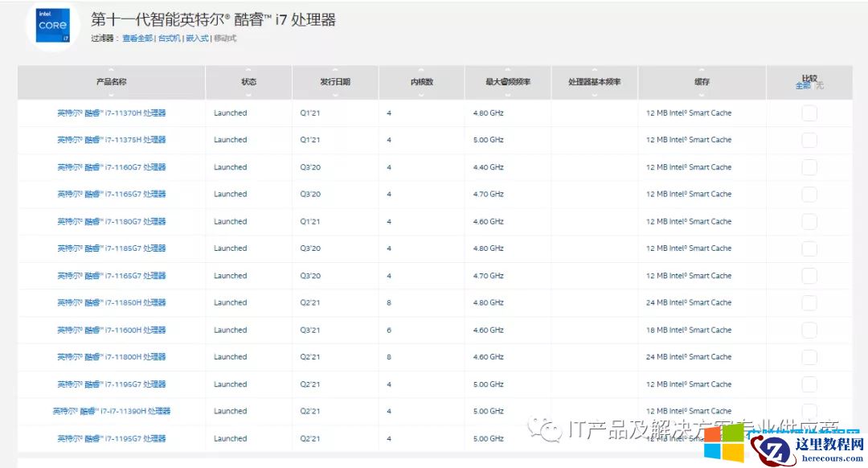Screen dimensions: 868x468
Task: Select the 移动式 filter
Action: (225, 39)
